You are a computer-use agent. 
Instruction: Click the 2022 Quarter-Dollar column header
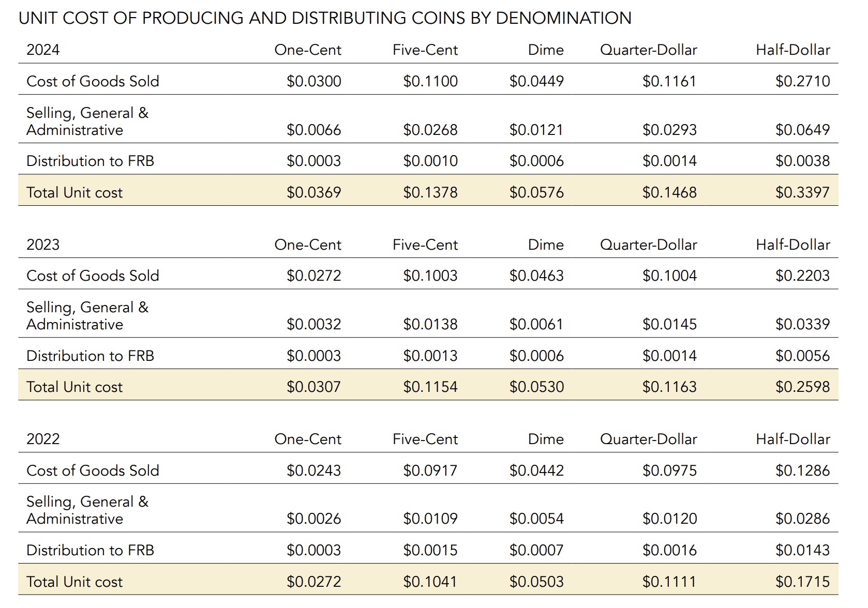pyautogui.click(x=648, y=439)
